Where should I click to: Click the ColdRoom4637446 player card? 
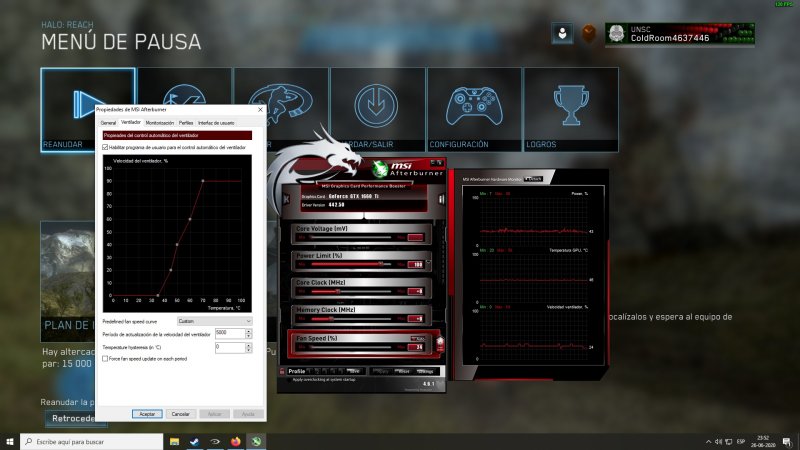pos(680,34)
